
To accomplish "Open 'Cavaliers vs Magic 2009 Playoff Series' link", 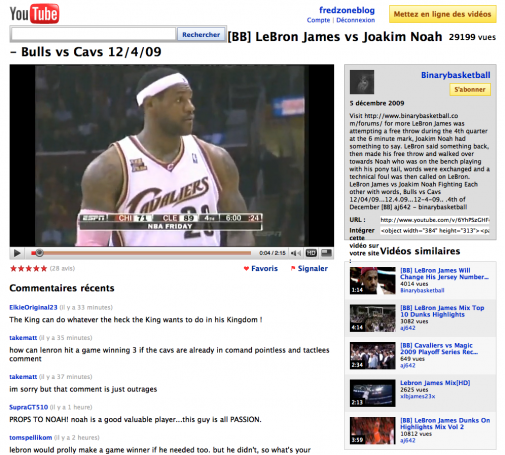I will (x=439, y=349).
